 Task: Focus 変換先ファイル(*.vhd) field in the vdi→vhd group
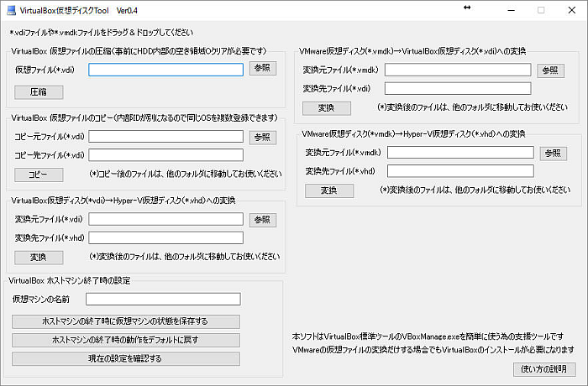(165, 237)
